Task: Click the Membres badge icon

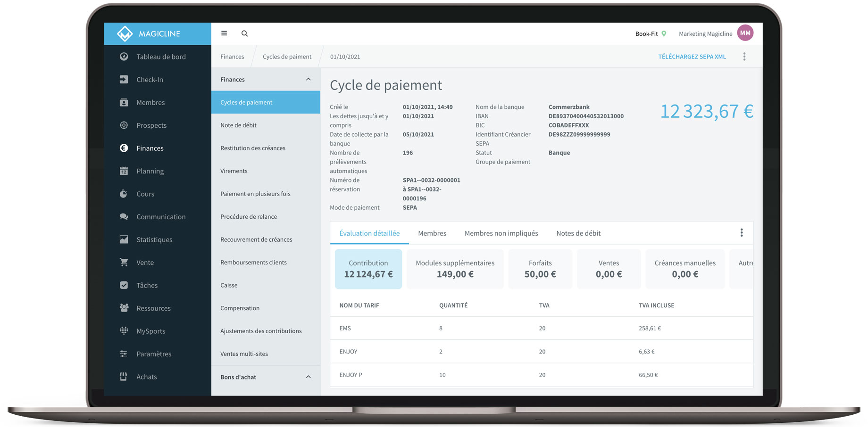Action: coord(124,102)
